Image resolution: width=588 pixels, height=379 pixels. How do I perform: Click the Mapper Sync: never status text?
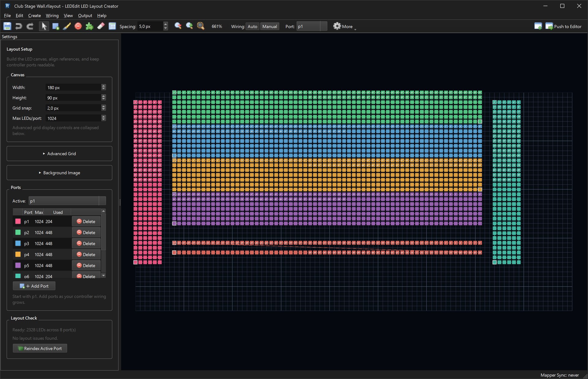click(560, 375)
